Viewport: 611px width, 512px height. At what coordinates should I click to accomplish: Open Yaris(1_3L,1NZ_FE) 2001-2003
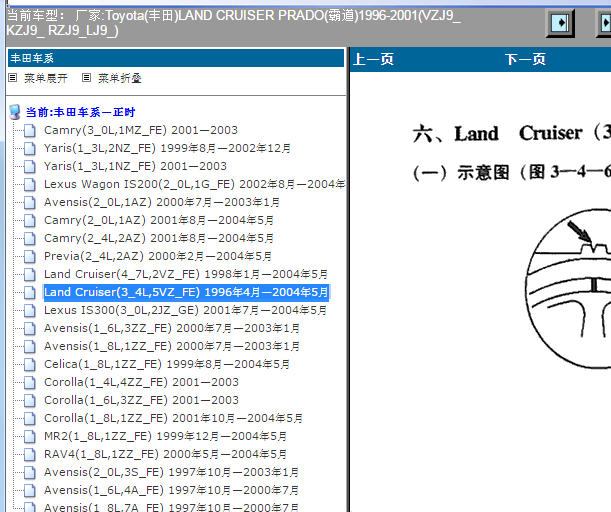click(x=135, y=166)
